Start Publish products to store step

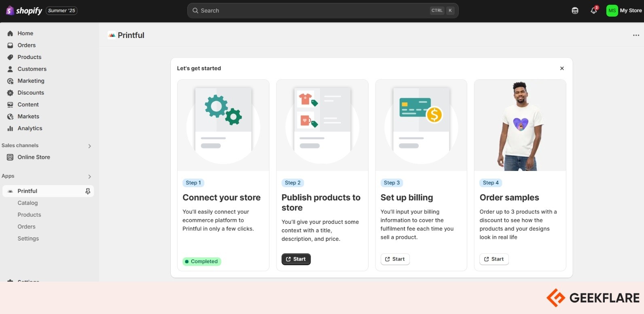click(296, 259)
